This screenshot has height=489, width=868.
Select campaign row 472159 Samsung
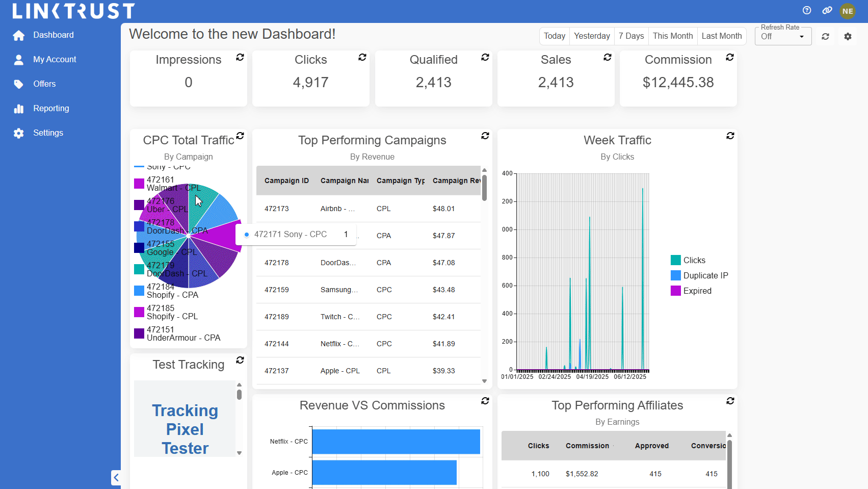pos(369,290)
